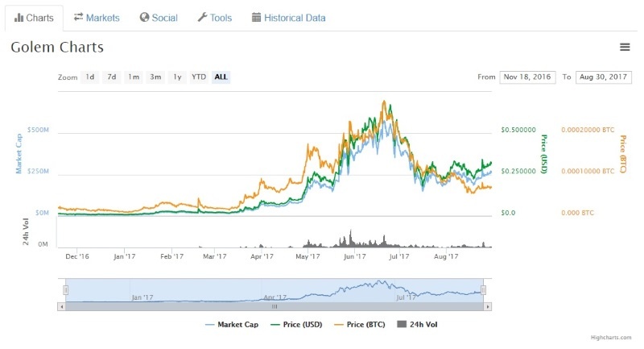Click the Aug '17 x-axis label
Image resolution: width=644 pixels, height=349 pixels.
pyautogui.click(x=446, y=256)
